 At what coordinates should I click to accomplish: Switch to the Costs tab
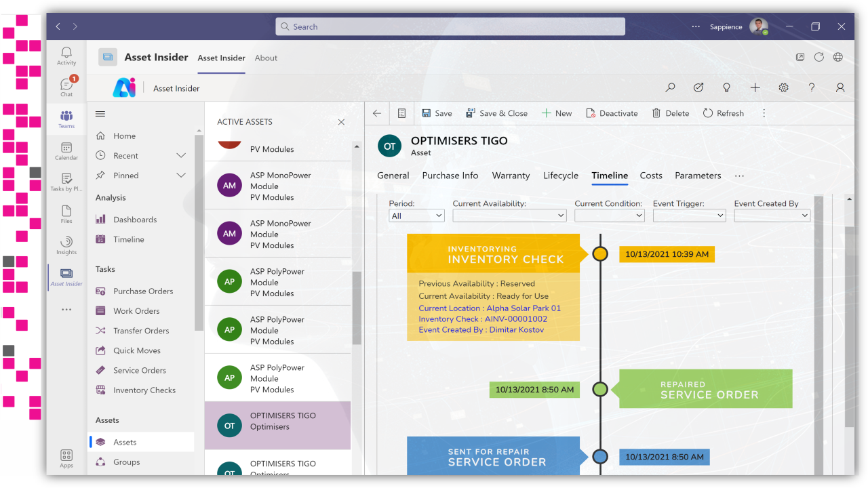click(650, 175)
